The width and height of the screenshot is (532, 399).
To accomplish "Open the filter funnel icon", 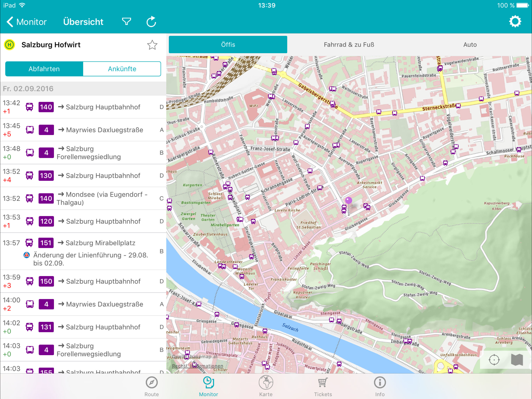I will click(x=127, y=22).
